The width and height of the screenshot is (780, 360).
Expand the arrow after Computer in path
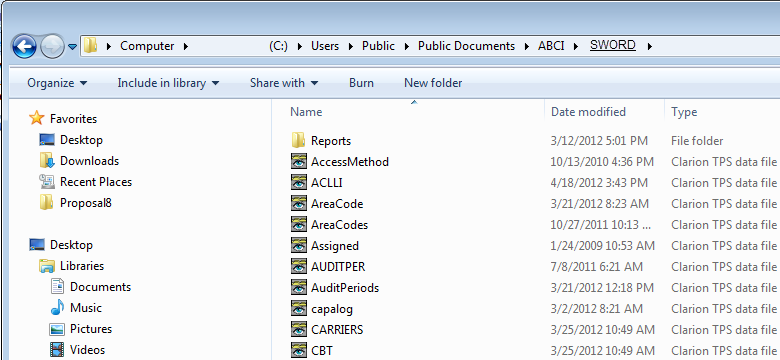click(186, 46)
